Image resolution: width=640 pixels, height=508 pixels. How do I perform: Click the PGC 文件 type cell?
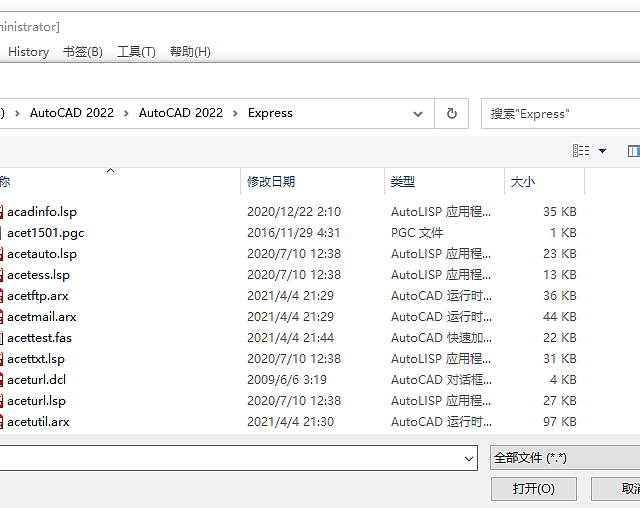click(417, 233)
